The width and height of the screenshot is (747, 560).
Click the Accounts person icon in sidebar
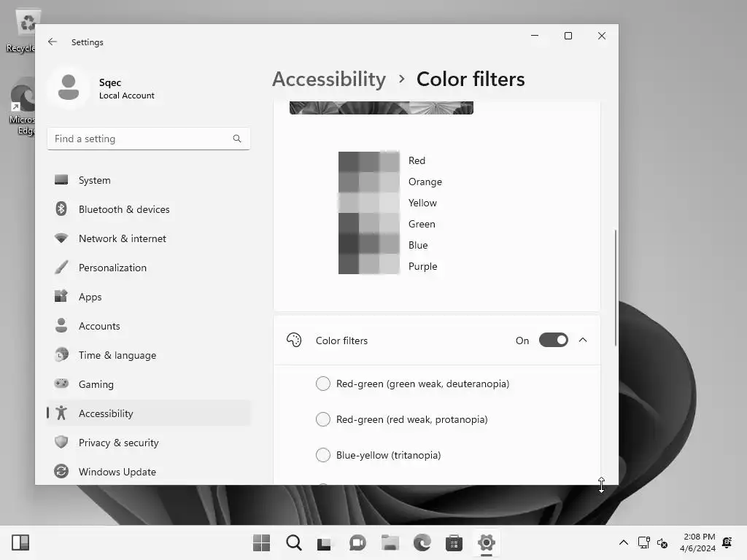click(x=61, y=325)
